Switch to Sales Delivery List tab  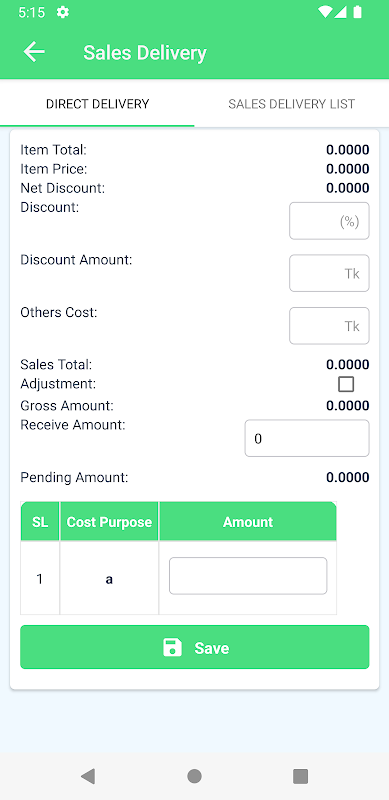click(291, 104)
